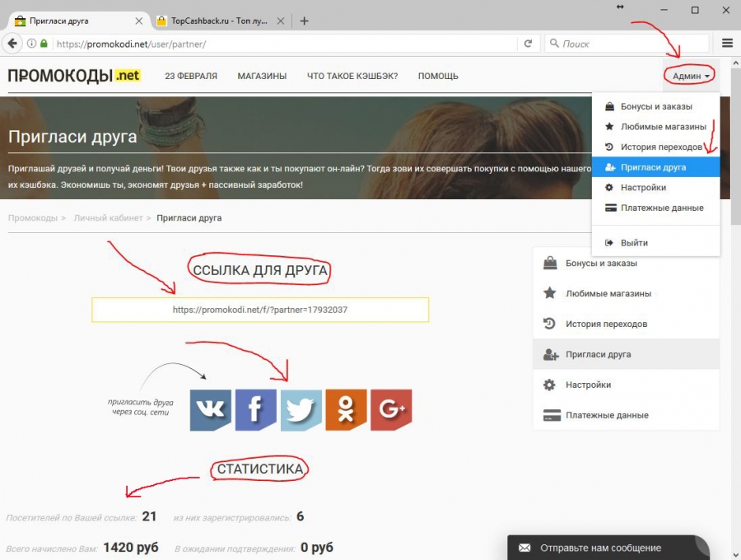The width and height of the screenshot is (741, 560).
Task: Toggle the 'Админ' user dropdown
Action: coord(691,76)
